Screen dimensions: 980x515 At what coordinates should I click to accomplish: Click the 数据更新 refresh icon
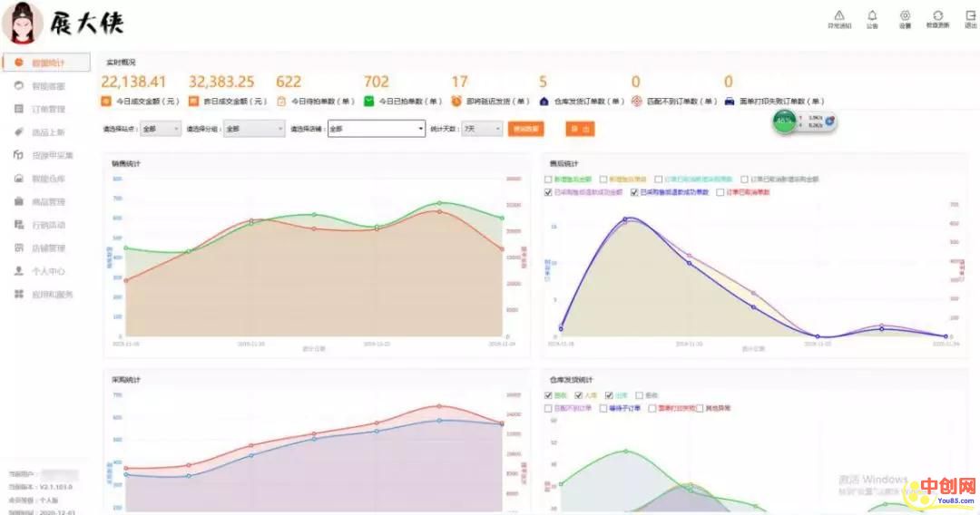[x=937, y=16]
